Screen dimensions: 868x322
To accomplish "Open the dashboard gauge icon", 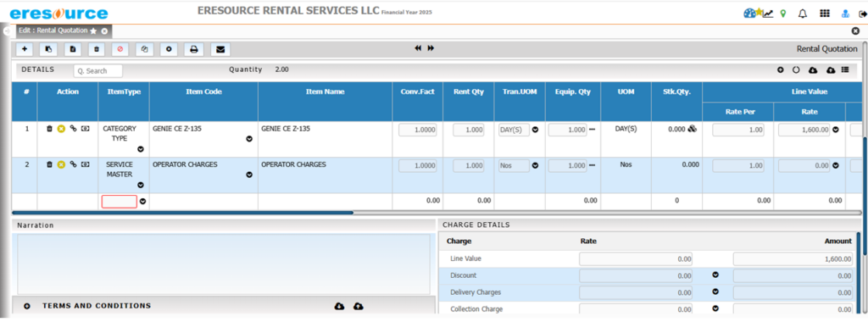I will [749, 14].
